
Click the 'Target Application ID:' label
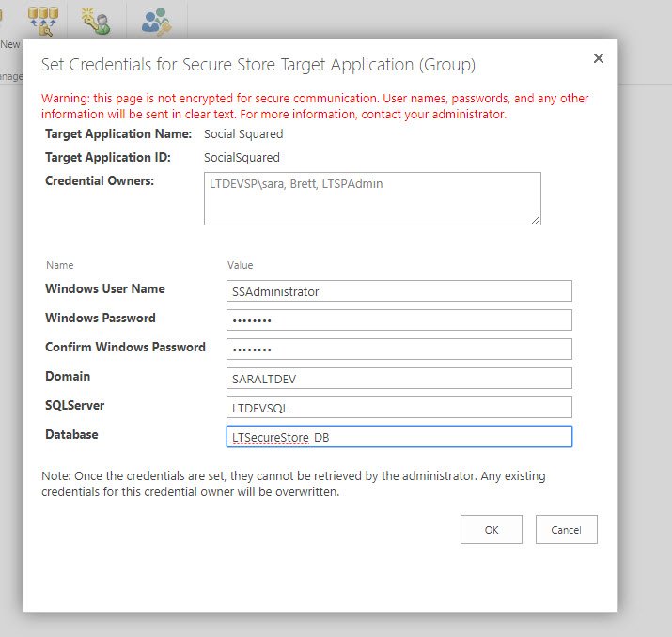tap(108, 158)
